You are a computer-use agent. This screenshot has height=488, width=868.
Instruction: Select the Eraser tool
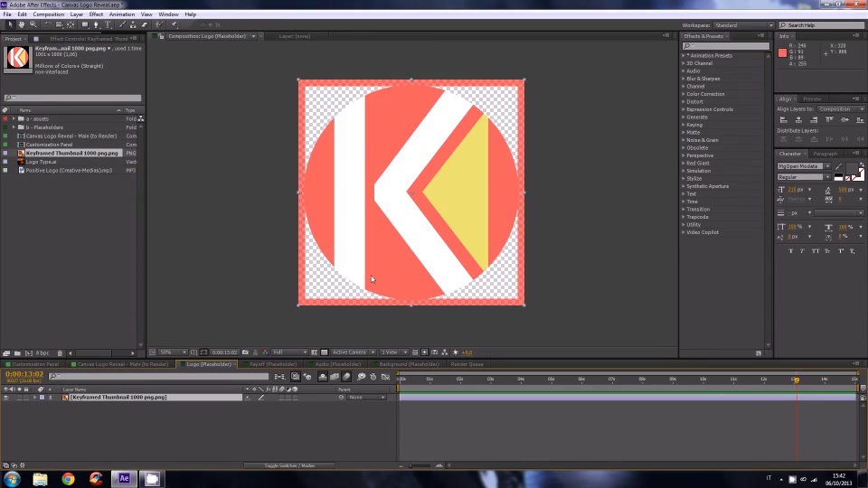click(x=145, y=25)
